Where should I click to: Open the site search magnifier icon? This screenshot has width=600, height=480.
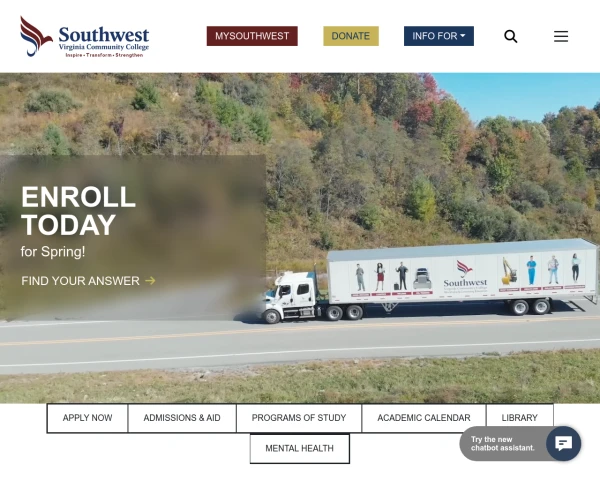[x=510, y=36]
